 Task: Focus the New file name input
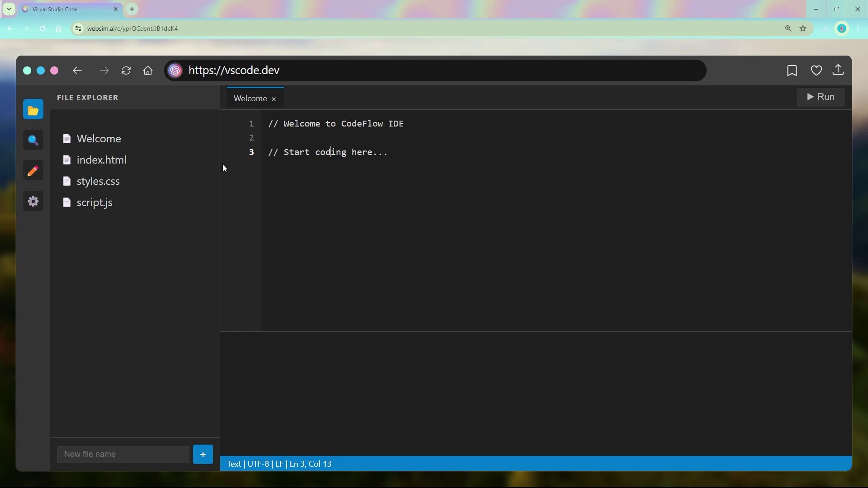(x=123, y=454)
